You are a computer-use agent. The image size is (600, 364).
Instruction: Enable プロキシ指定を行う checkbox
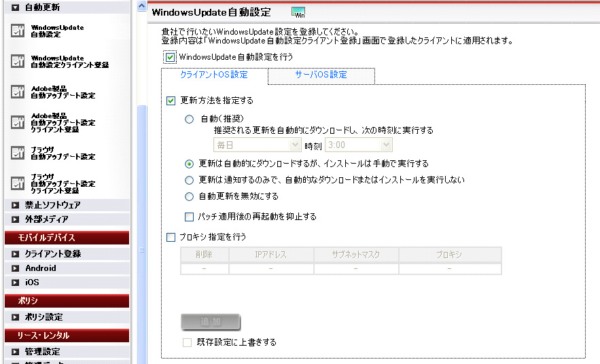point(171,238)
